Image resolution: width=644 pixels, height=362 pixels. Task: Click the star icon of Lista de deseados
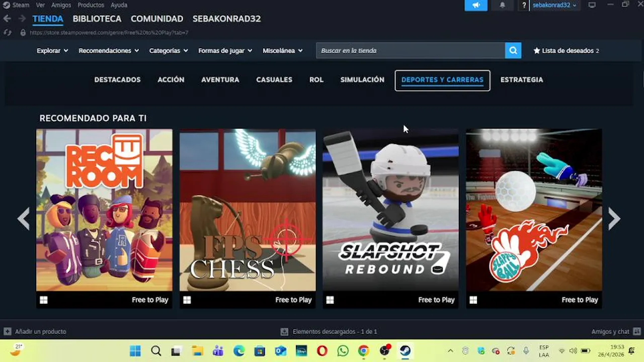(536, 50)
